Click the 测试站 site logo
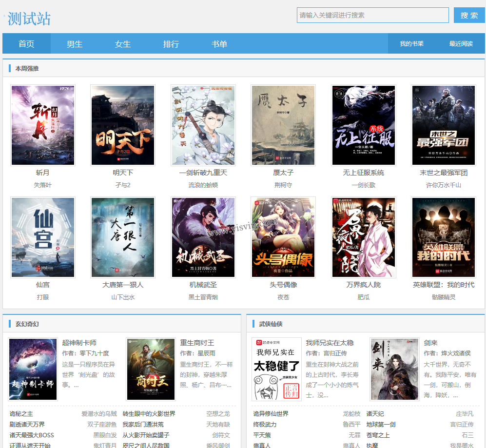486x448 pixels. pyautogui.click(x=29, y=19)
